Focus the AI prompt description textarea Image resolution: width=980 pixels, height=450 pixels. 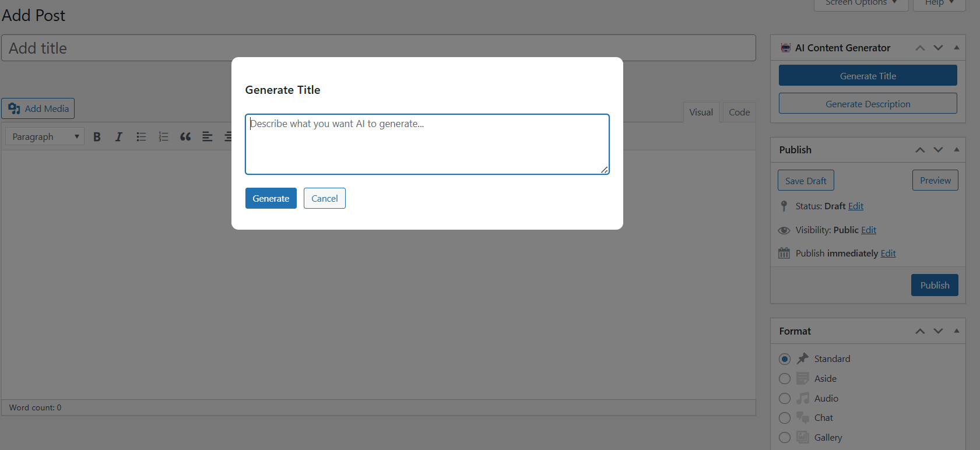click(427, 144)
